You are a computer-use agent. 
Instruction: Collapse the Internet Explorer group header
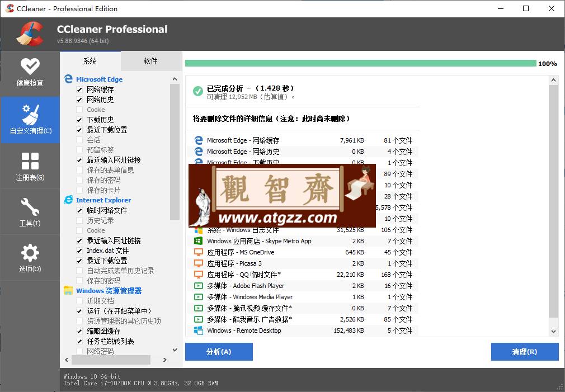pyautogui.click(x=103, y=200)
